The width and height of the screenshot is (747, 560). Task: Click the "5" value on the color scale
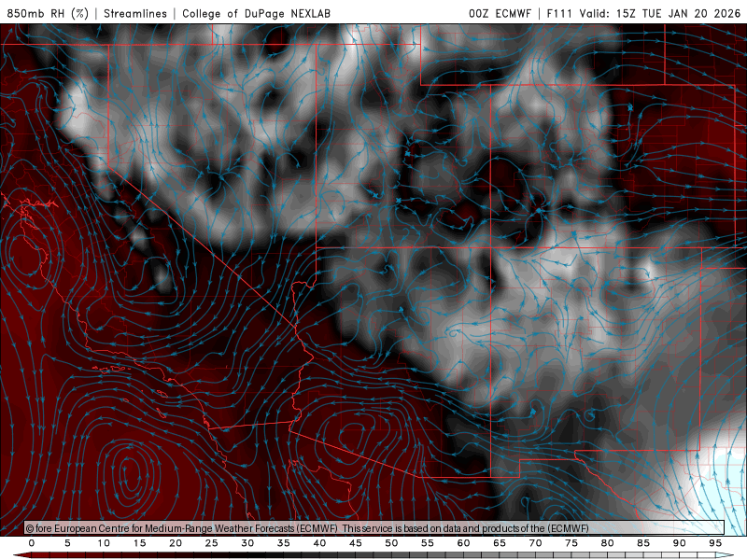tap(67, 543)
